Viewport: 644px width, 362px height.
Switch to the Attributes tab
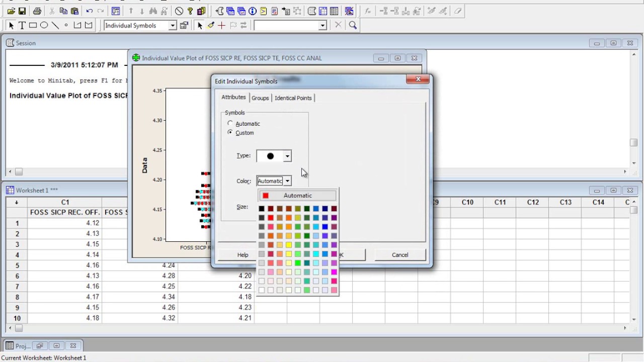pyautogui.click(x=233, y=97)
